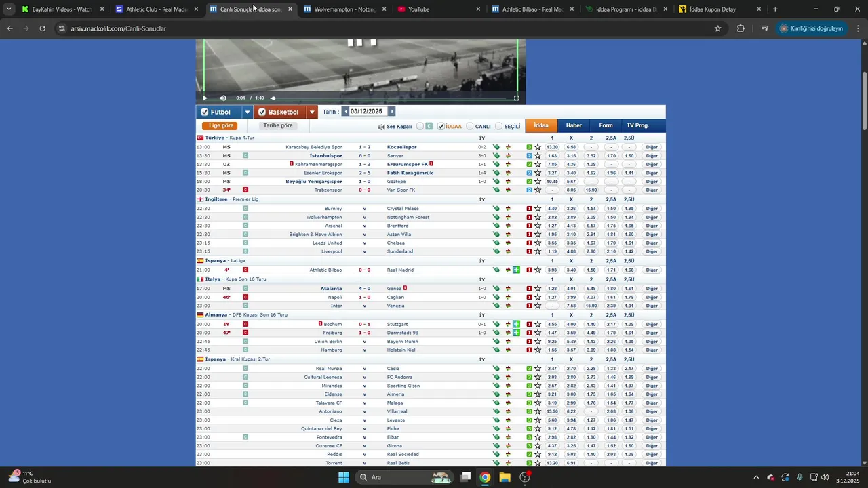Open the İngiltere Premier Lig league header
Image resolution: width=868 pixels, height=488 pixels.
click(x=232, y=199)
